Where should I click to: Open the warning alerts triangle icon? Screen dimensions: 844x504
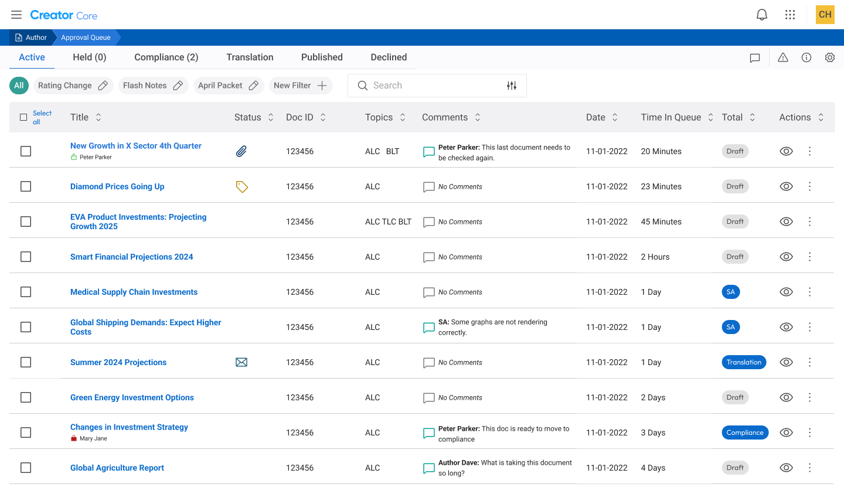click(783, 57)
